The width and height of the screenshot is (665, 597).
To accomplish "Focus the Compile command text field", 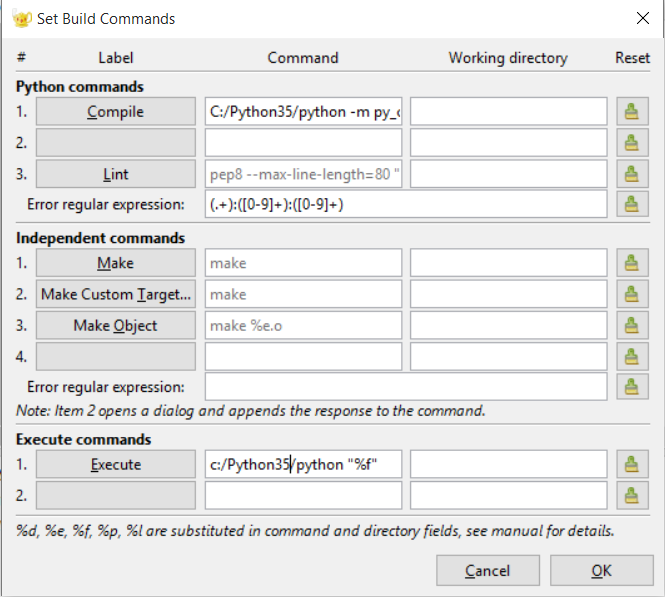I will tap(304, 112).
